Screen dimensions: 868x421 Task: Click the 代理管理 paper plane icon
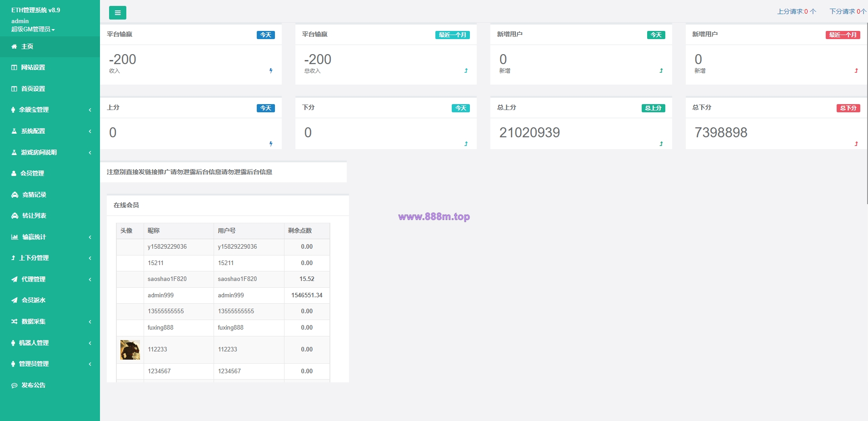14,279
